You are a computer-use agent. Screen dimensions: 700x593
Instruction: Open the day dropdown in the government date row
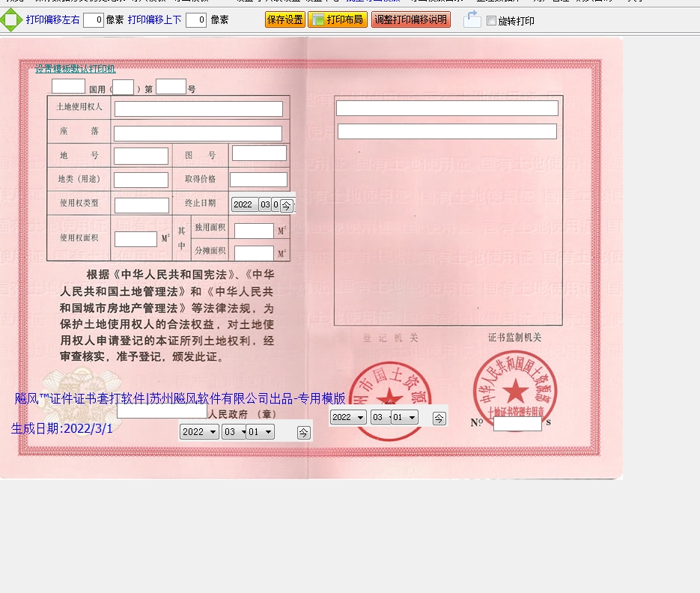tap(260, 432)
